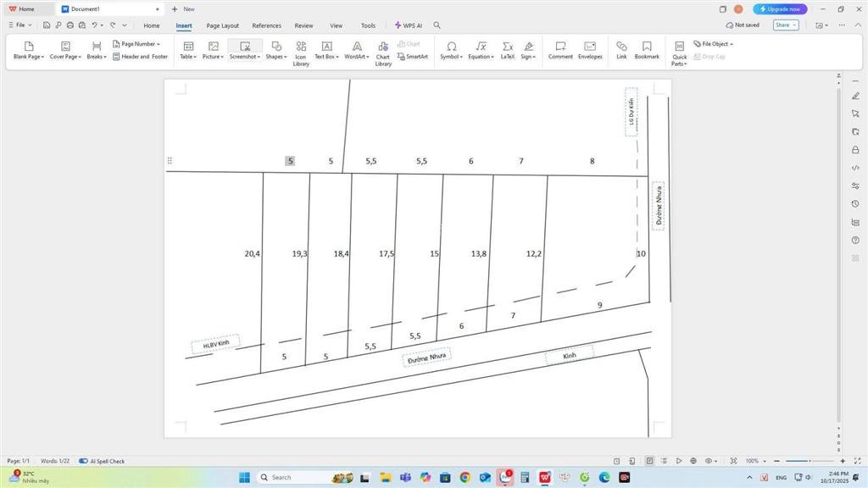Switch to the Page Layout tab
Screen dimensions: 868x488
[x=222, y=25]
